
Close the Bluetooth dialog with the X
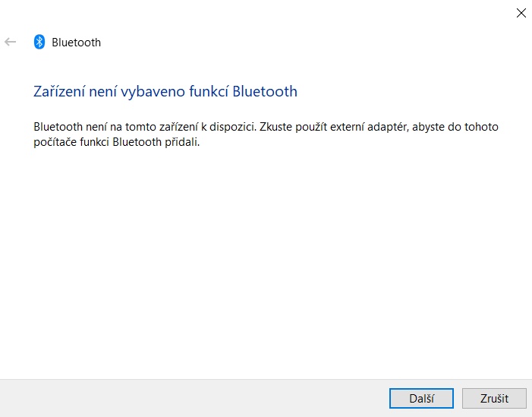521,12
